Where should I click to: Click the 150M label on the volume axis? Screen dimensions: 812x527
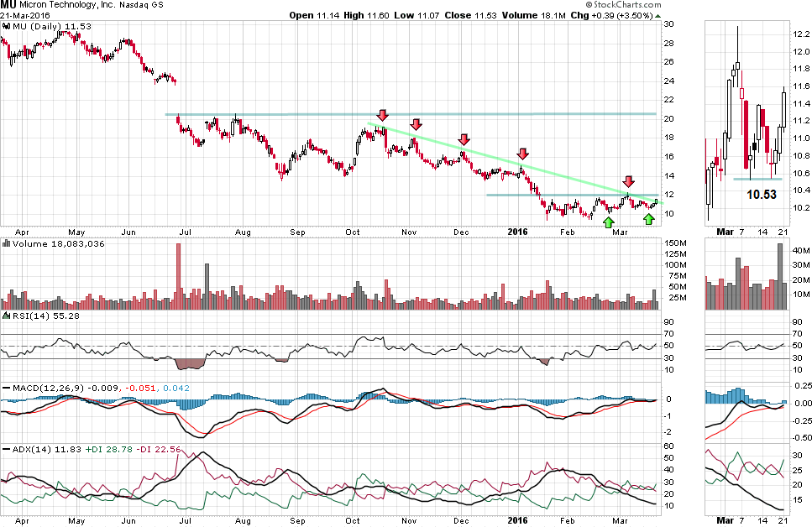tap(676, 243)
